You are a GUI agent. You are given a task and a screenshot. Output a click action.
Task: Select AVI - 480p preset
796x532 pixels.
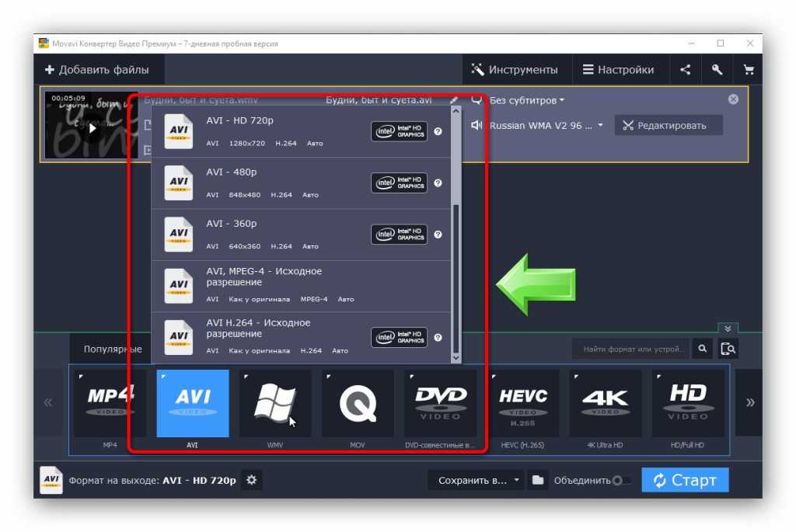[x=301, y=183]
